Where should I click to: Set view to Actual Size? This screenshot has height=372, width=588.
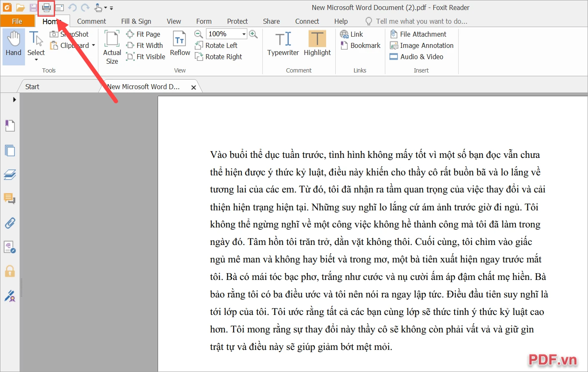click(x=112, y=47)
